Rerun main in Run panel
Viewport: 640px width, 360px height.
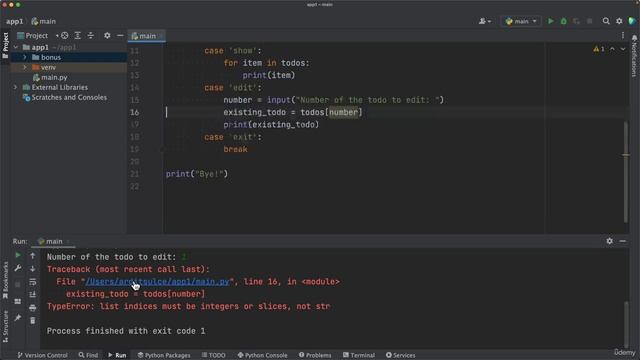[18, 255]
